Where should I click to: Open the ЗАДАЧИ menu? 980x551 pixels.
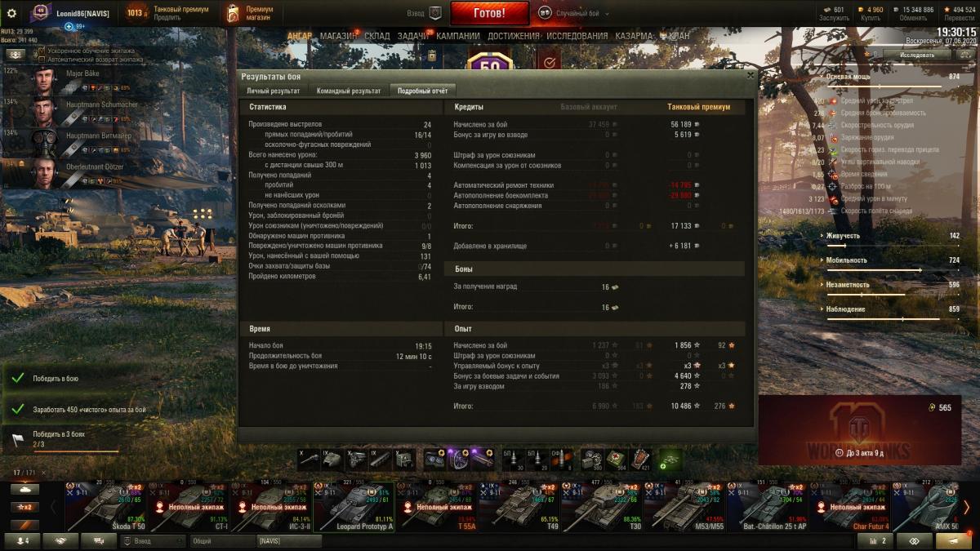(413, 36)
